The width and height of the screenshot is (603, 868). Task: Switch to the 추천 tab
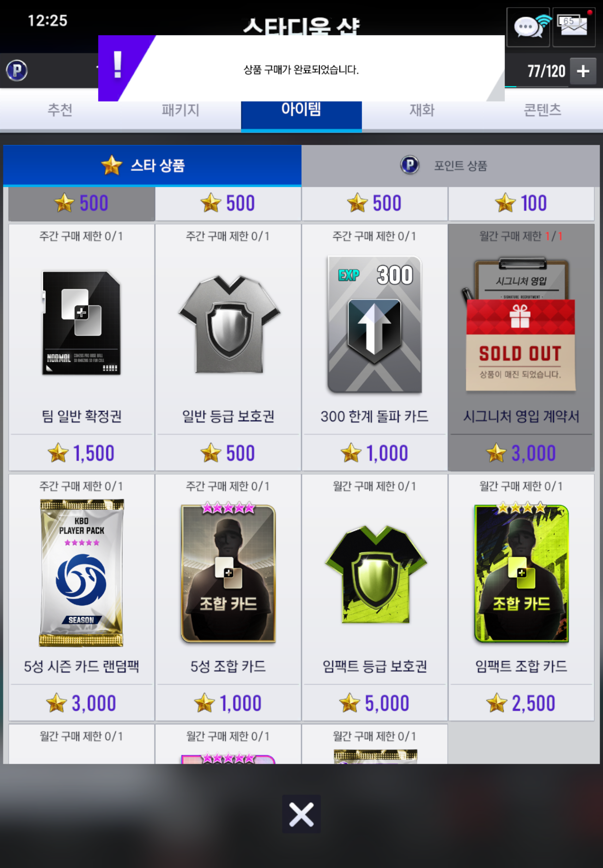pos(60,110)
